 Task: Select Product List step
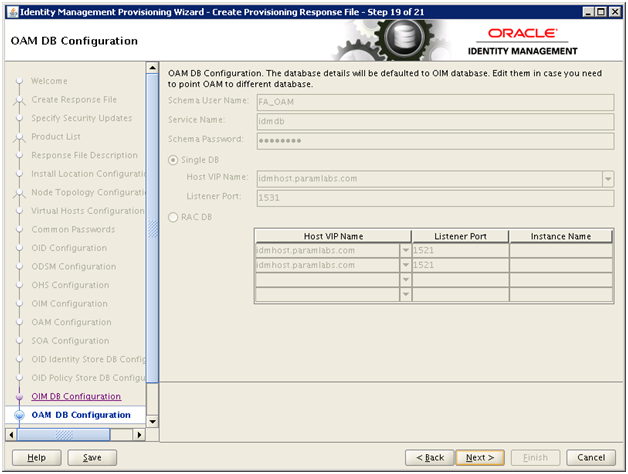[56, 137]
